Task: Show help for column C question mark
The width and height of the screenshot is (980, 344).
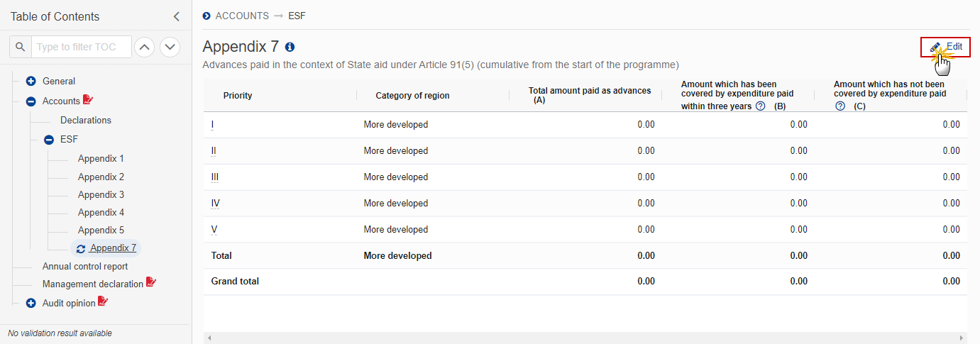Action: 840,106
